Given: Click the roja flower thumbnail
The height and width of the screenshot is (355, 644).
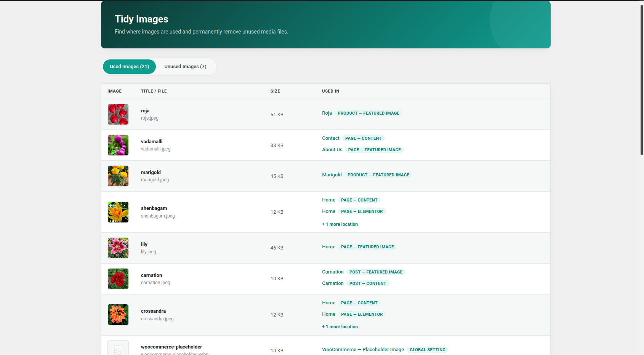Looking at the screenshot, I should 118,114.
